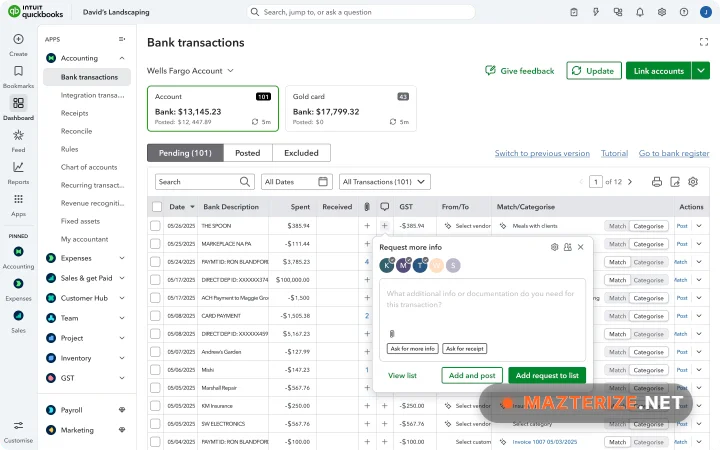Screen dimensions: 720x450
Task: Select avatar K in request popup
Action: click(x=387, y=265)
